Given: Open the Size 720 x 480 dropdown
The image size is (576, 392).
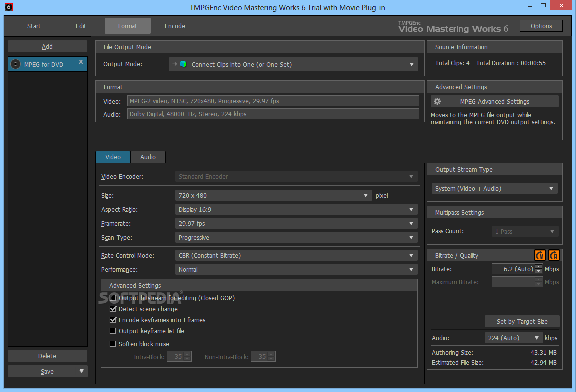Looking at the screenshot, I should click(273, 196).
